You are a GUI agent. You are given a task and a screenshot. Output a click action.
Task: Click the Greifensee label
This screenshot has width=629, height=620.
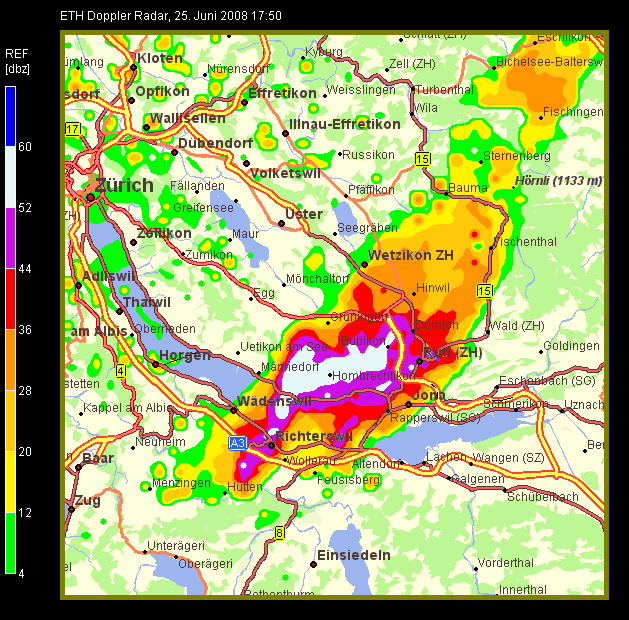pos(203,208)
